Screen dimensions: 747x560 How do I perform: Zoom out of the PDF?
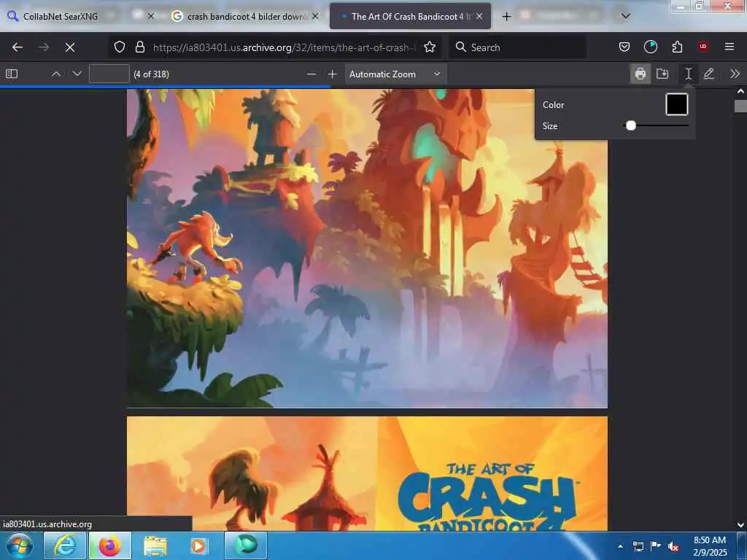[x=311, y=74]
